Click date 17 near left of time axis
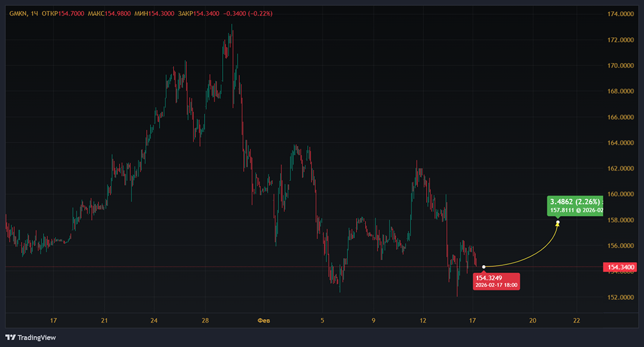 (x=54, y=320)
